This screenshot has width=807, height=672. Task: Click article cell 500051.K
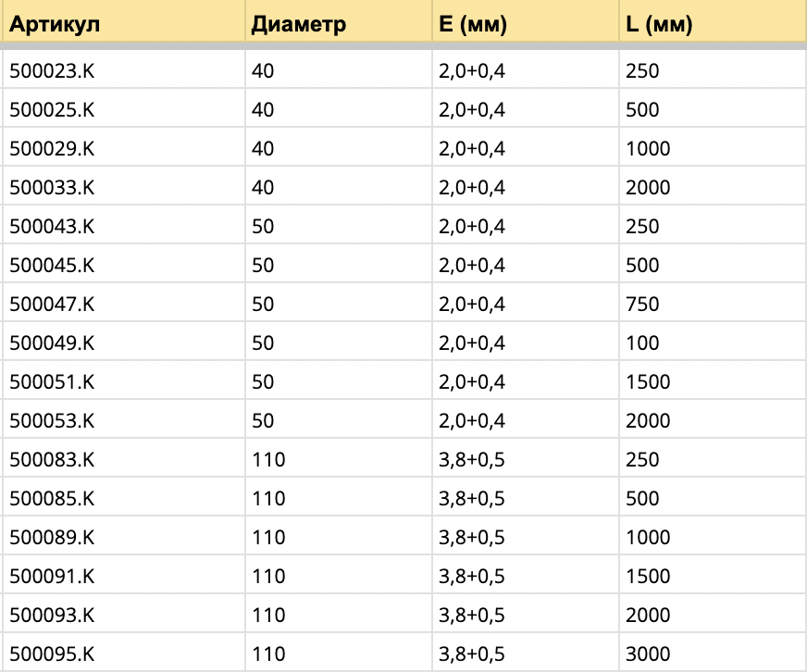[x=53, y=382]
